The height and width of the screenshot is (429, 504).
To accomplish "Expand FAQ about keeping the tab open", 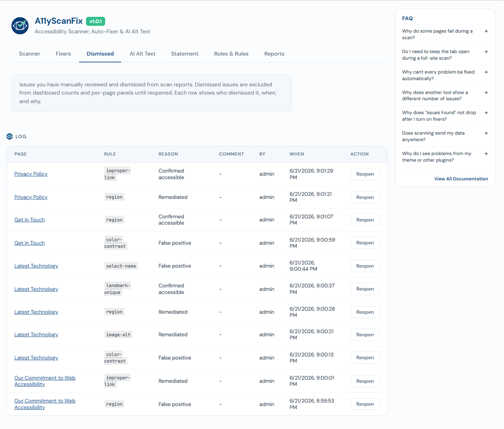I will click(x=445, y=55).
